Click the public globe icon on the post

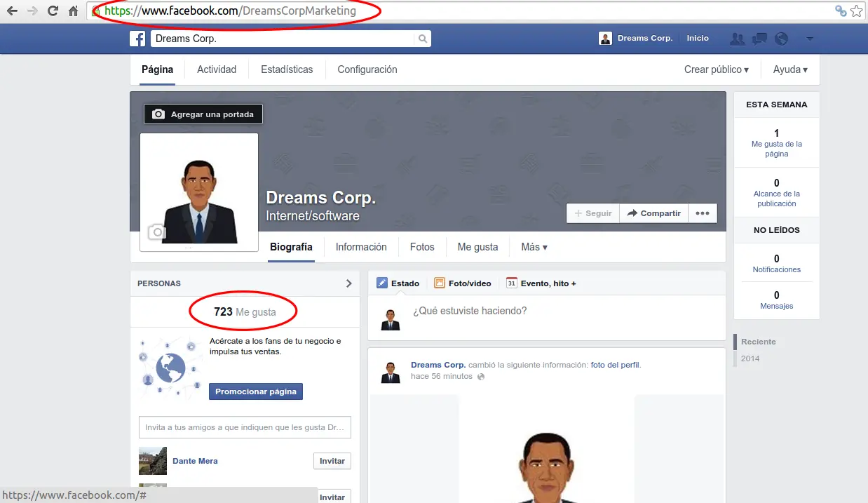[480, 377]
